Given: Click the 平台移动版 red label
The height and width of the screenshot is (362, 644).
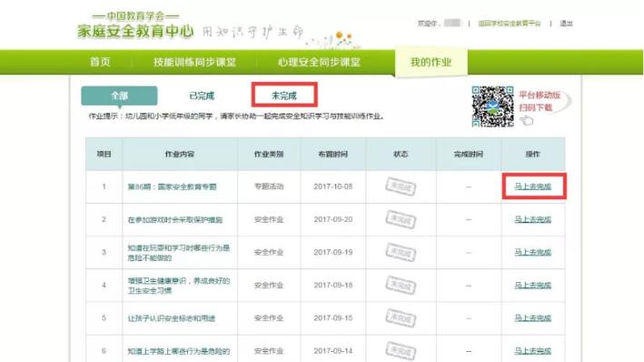Looking at the screenshot, I should pyautogui.click(x=540, y=95).
